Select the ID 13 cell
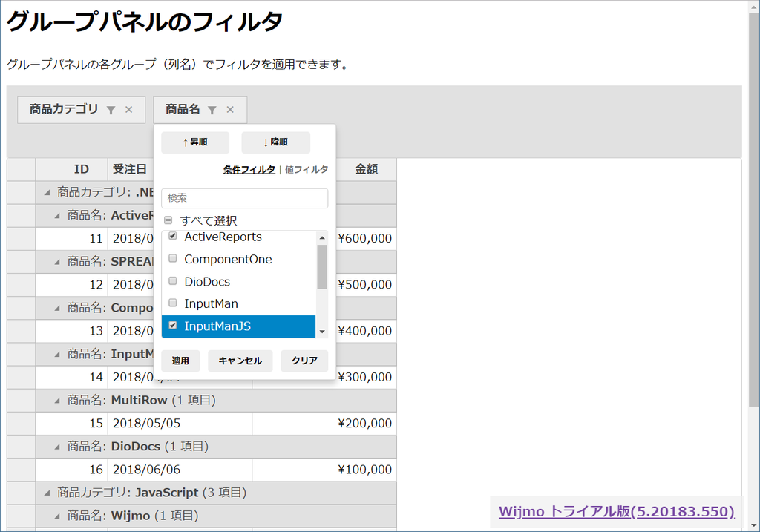This screenshot has width=760, height=532. (x=72, y=331)
